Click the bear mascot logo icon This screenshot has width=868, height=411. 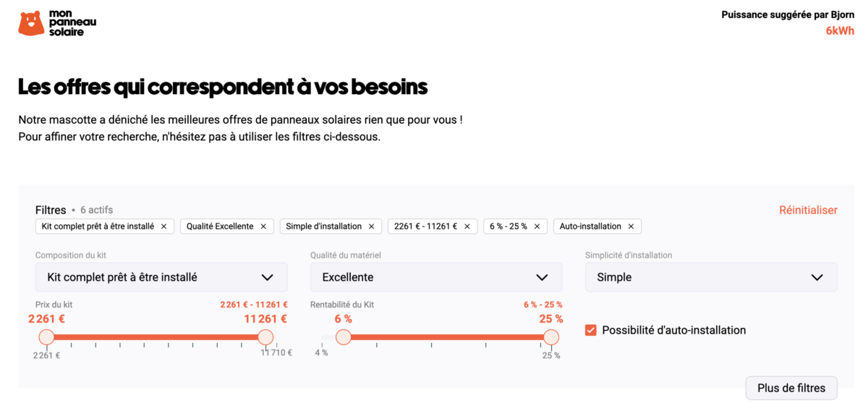pyautogui.click(x=30, y=23)
